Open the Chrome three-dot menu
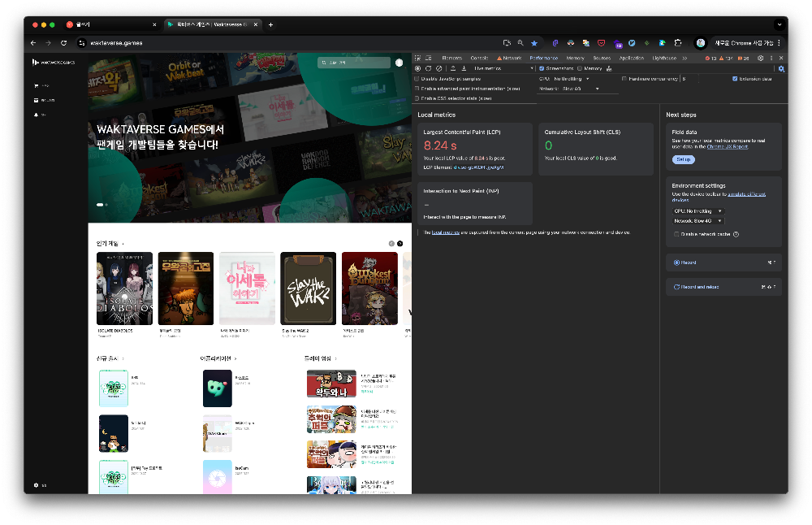This screenshot has height=525, width=812. 779,43
